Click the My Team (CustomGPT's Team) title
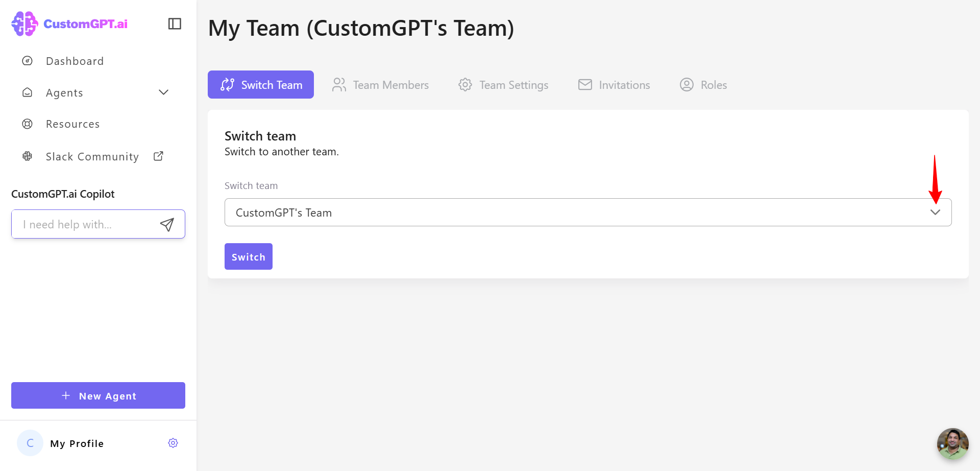The image size is (980, 471). point(361,28)
